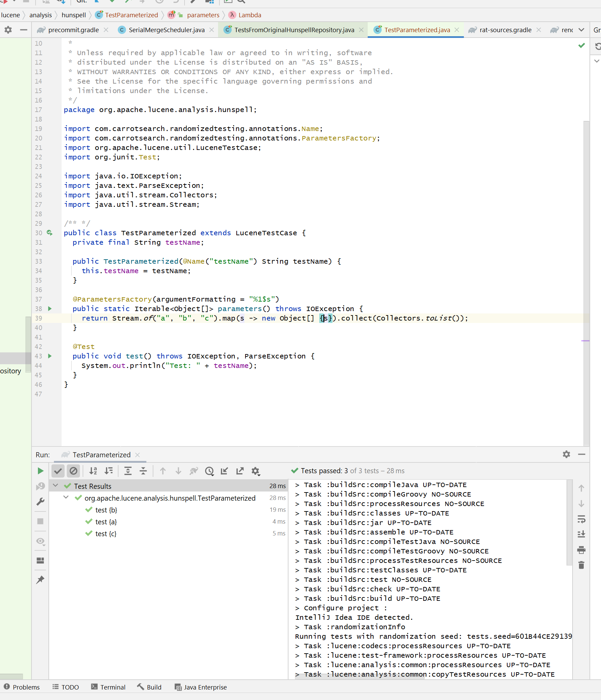The image size is (601, 700).
Task: Click the console vertical scrollbar
Action: click(x=570, y=522)
